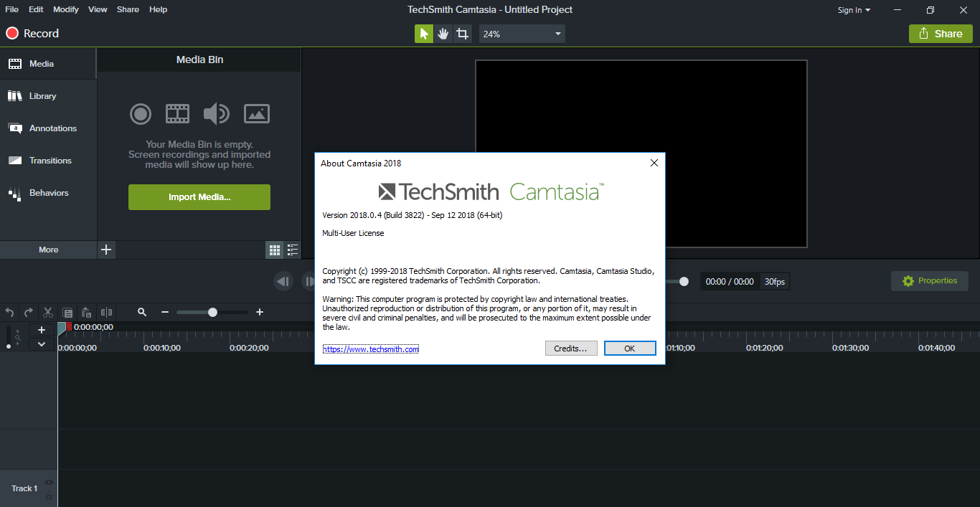Click the playhead at 0:00:00;00

tap(62, 327)
